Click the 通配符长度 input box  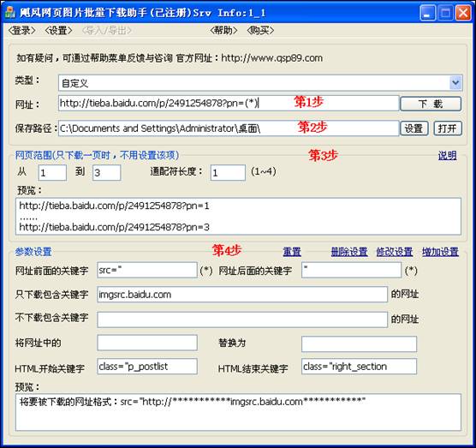click(228, 172)
